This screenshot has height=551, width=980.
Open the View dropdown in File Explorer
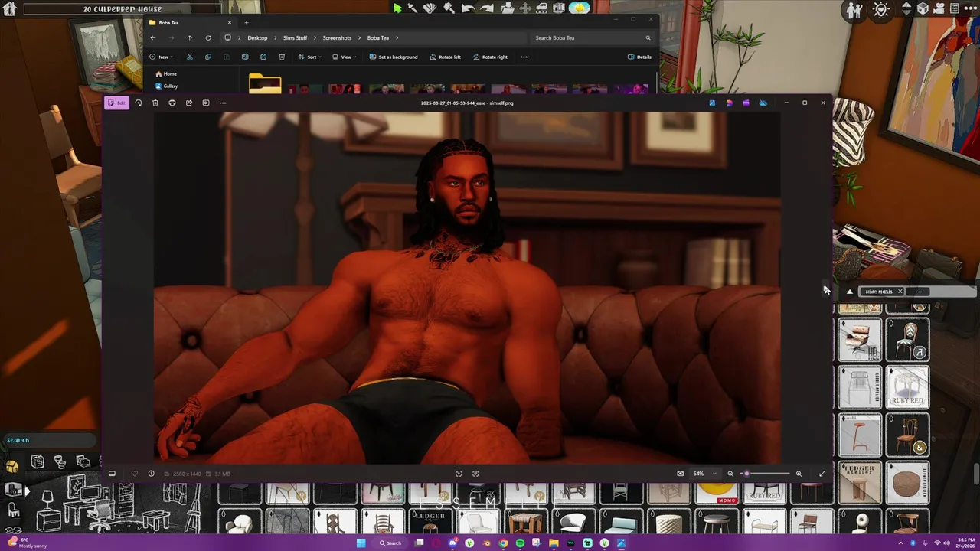[x=344, y=57]
